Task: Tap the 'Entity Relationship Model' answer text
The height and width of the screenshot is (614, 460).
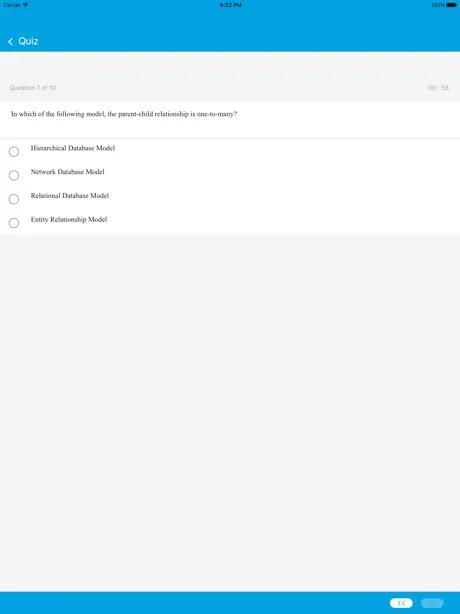Action: [69, 220]
